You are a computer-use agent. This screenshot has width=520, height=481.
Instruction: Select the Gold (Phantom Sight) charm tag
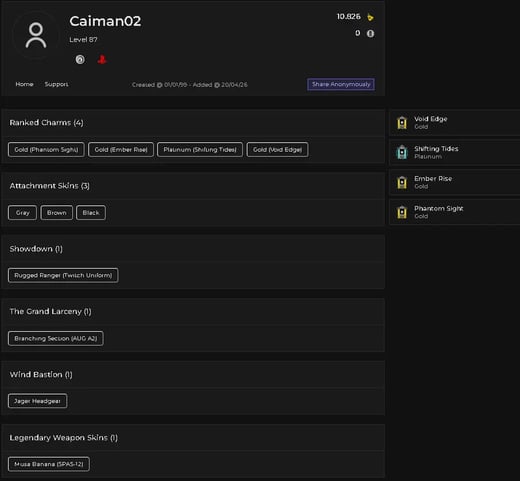46,150
